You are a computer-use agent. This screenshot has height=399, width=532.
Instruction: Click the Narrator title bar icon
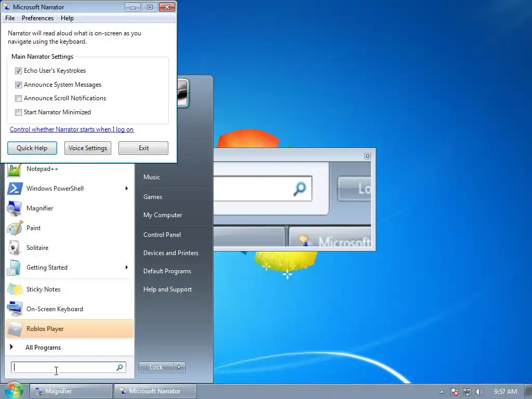tap(6, 7)
